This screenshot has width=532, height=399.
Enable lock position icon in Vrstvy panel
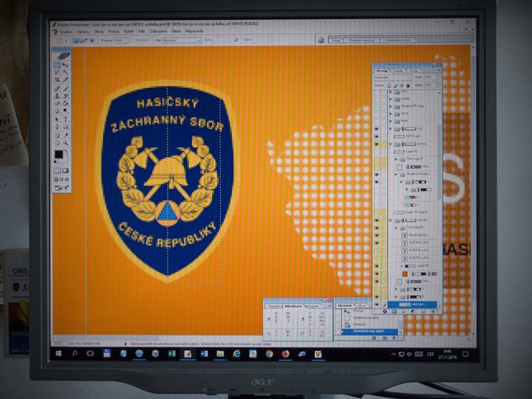[x=402, y=86]
